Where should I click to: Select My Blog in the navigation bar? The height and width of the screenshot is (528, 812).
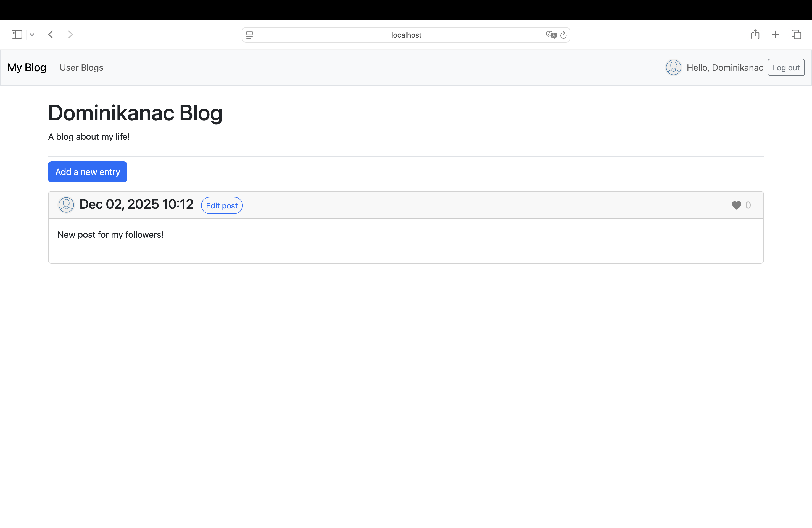27,67
